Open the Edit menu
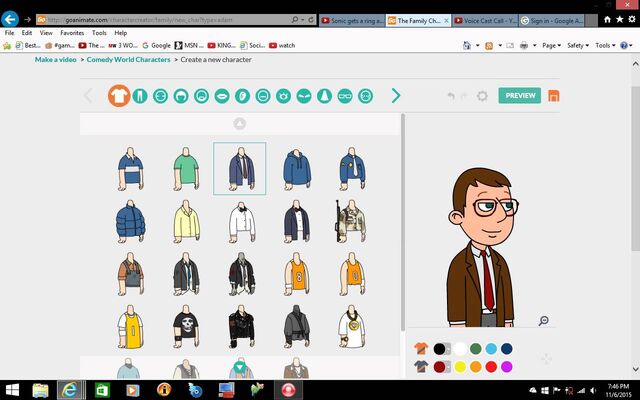640x400 pixels. tap(27, 33)
